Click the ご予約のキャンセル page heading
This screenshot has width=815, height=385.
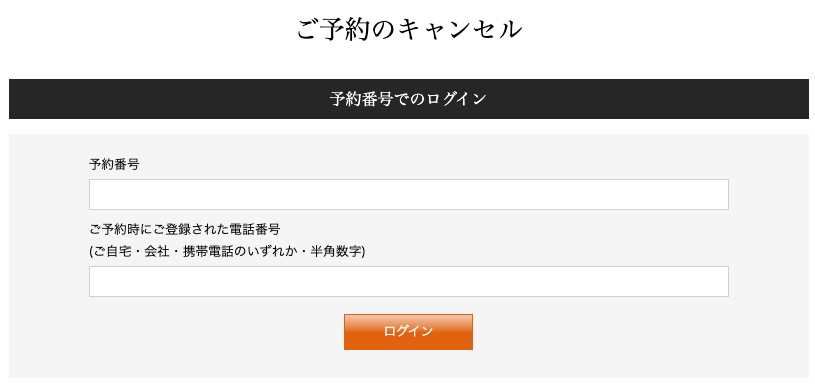pyautogui.click(x=409, y=30)
